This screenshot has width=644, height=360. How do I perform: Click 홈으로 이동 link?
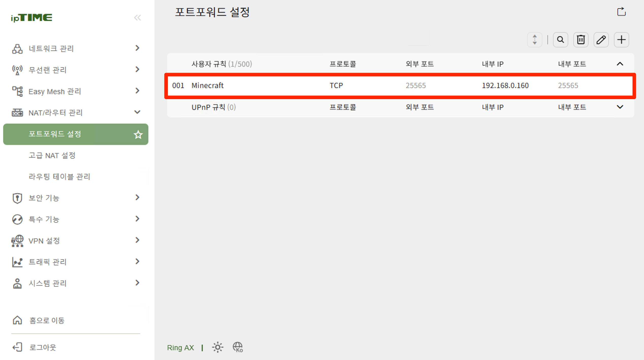click(x=47, y=321)
